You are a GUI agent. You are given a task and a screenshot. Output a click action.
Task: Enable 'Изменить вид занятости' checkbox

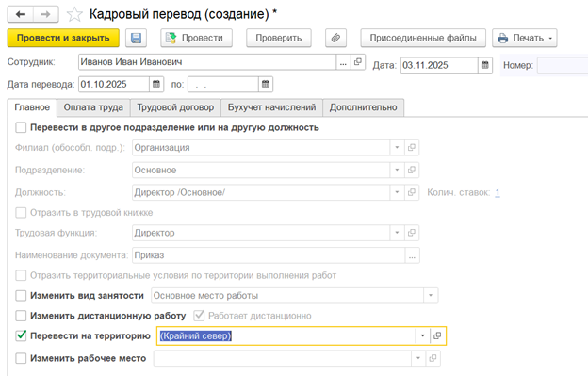coord(21,296)
